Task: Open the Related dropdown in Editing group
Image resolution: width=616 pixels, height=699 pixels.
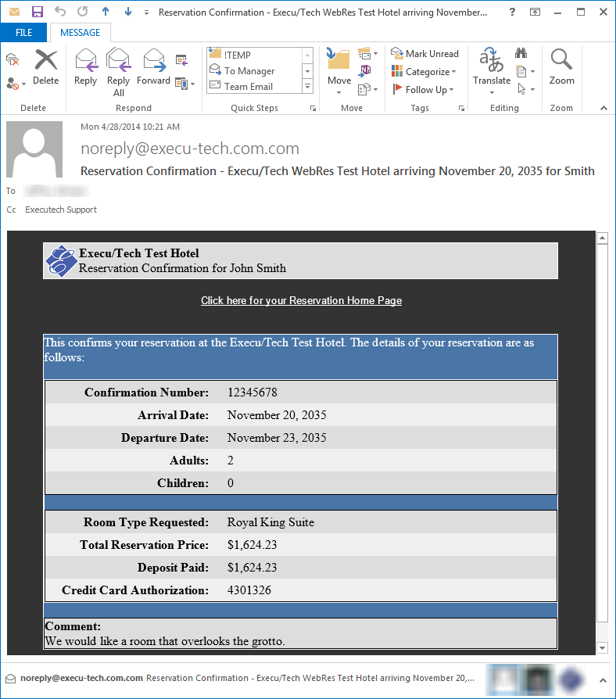Action: click(525, 71)
